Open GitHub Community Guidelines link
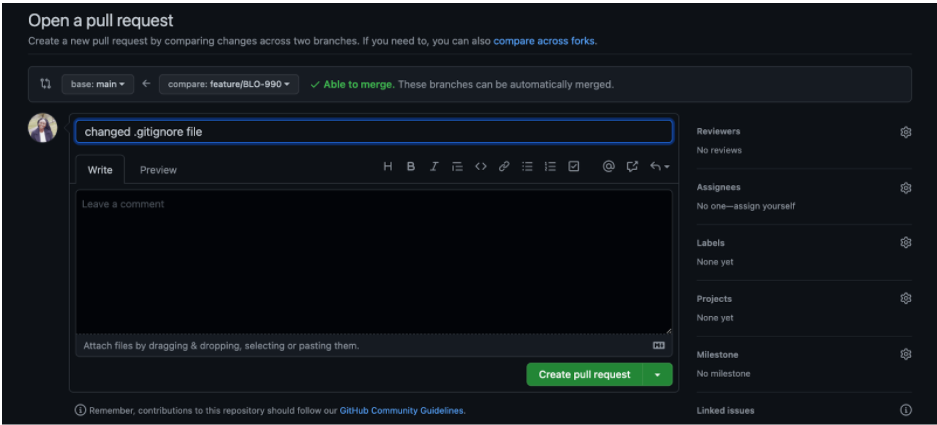Viewport: 937px width, 425px height. coord(402,411)
